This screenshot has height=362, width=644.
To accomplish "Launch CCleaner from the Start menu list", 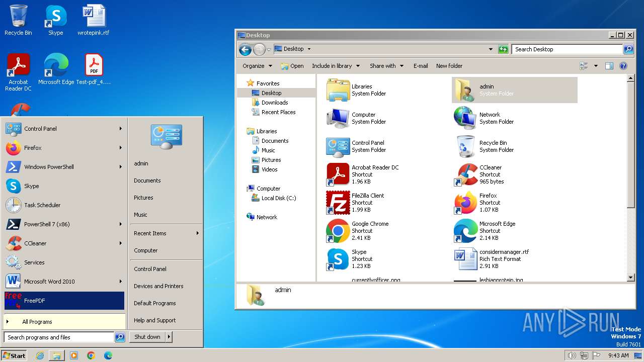I will click(64, 243).
